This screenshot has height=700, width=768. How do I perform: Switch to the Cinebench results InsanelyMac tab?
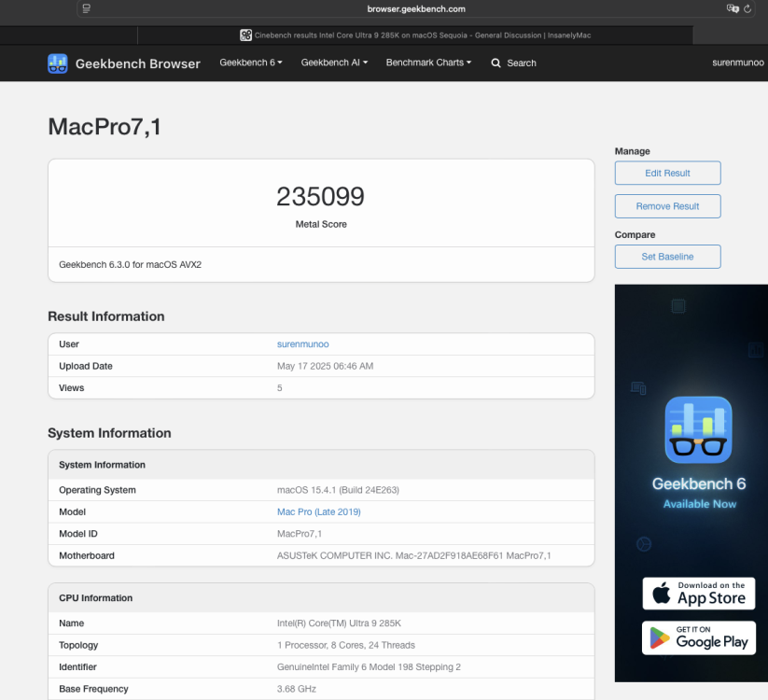coord(415,35)
